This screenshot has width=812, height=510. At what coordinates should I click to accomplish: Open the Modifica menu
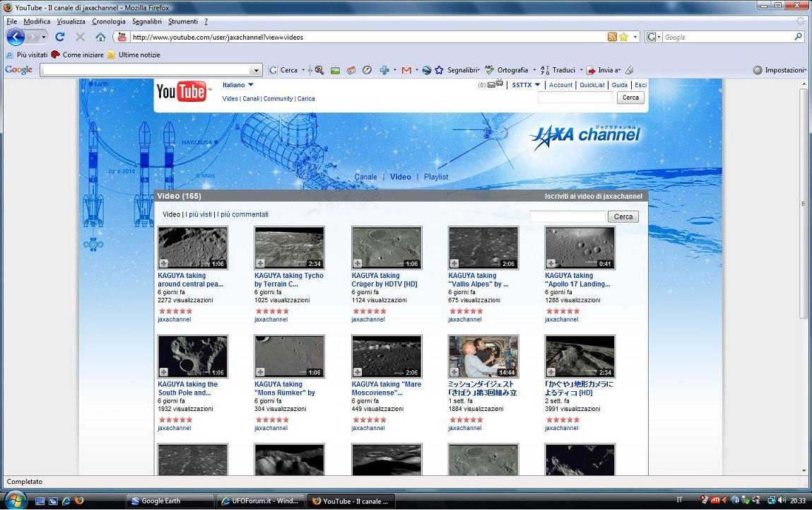[37, 21]
